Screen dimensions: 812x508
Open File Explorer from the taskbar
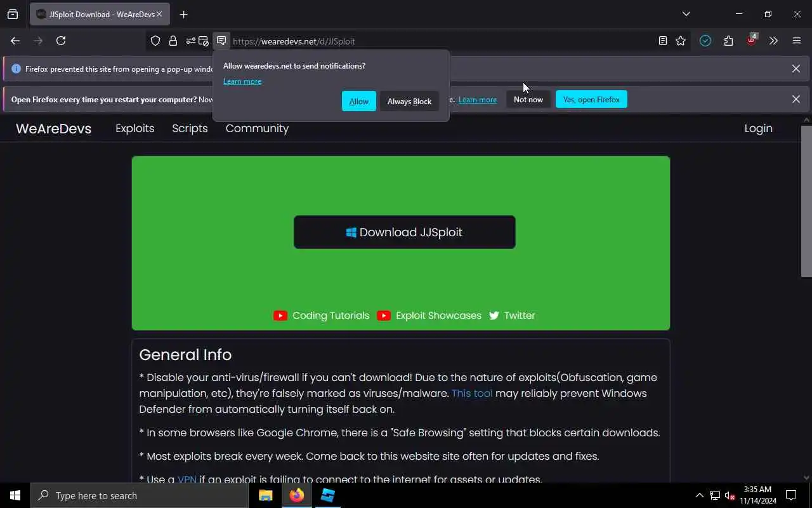coord(266,495)
